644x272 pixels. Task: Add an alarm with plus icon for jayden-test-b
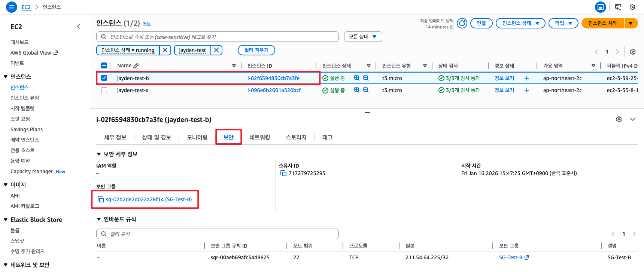tap(527, 78)
